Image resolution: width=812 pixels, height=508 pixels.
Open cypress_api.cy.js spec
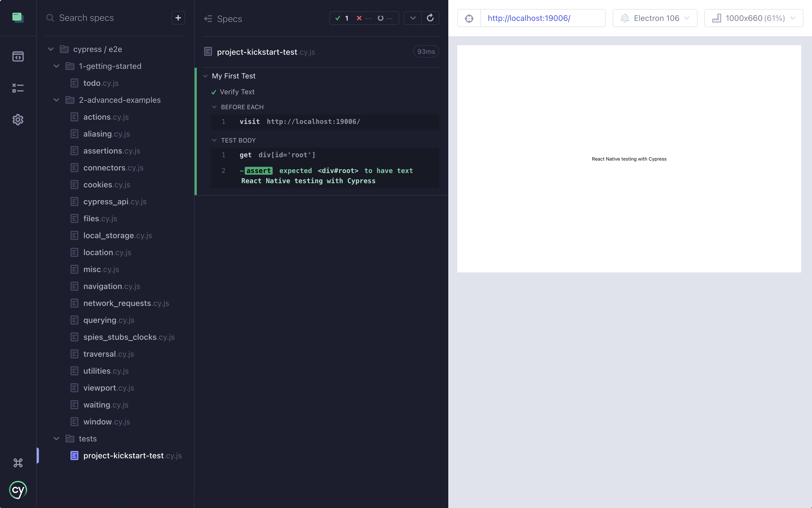[115, 202]
